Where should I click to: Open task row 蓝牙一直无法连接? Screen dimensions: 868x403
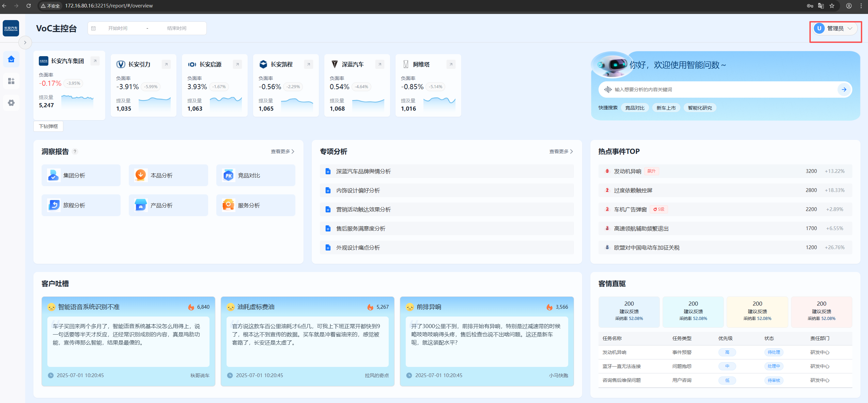point(725,366)
